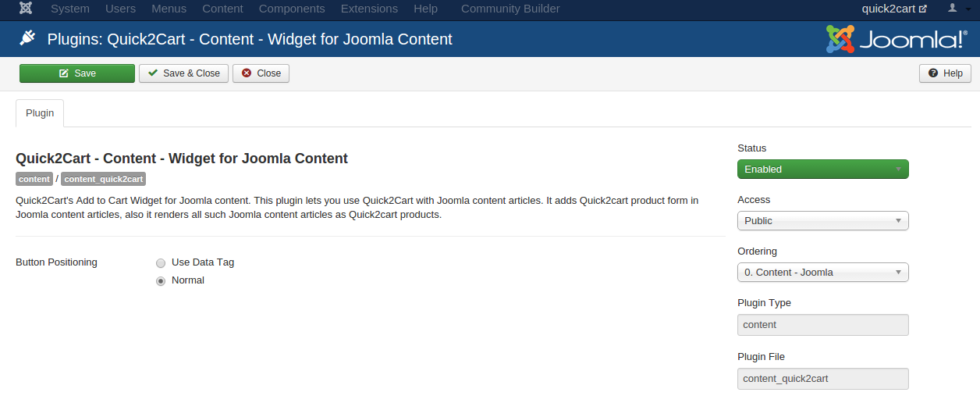
Task: Click the Plugin File text field
Action: coord(822,379)
